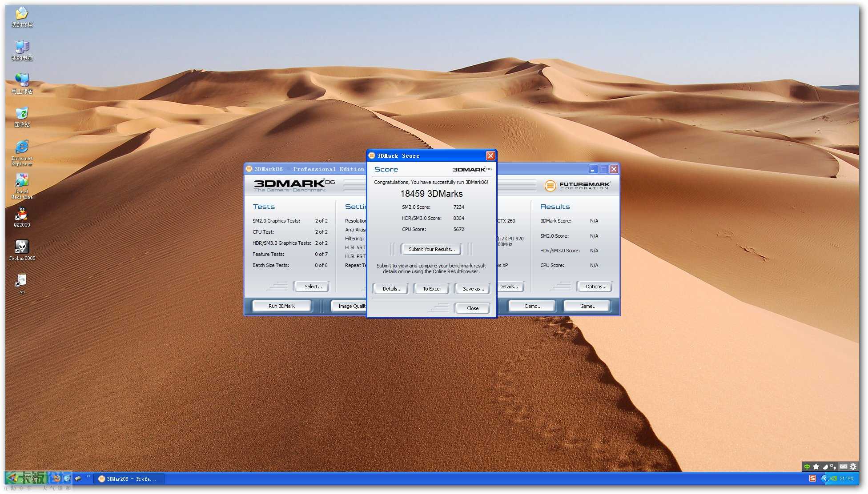This screenshot has height=494, width=868.
Task: Click Image Quality button in main window
Action: coord(349,306)
